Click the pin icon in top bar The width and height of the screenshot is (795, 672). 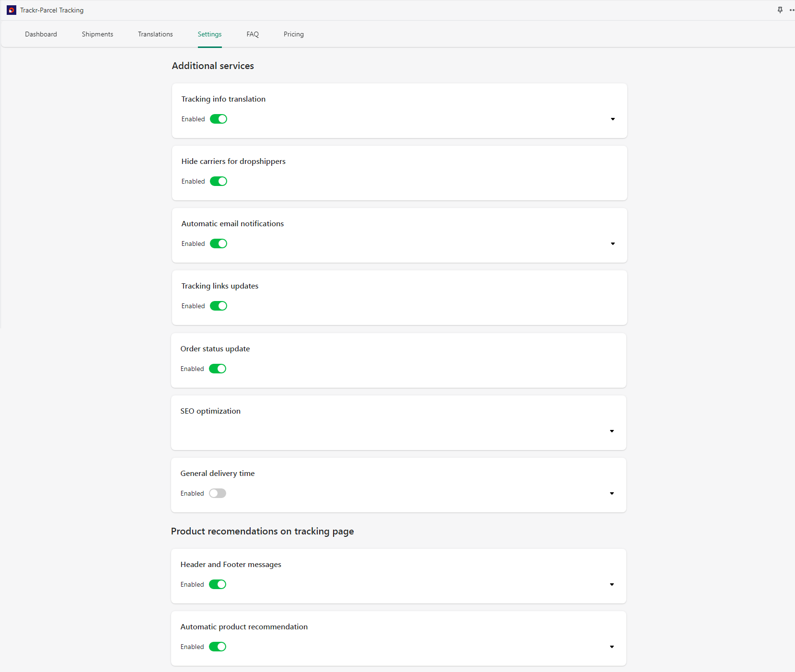click(780, 10)
